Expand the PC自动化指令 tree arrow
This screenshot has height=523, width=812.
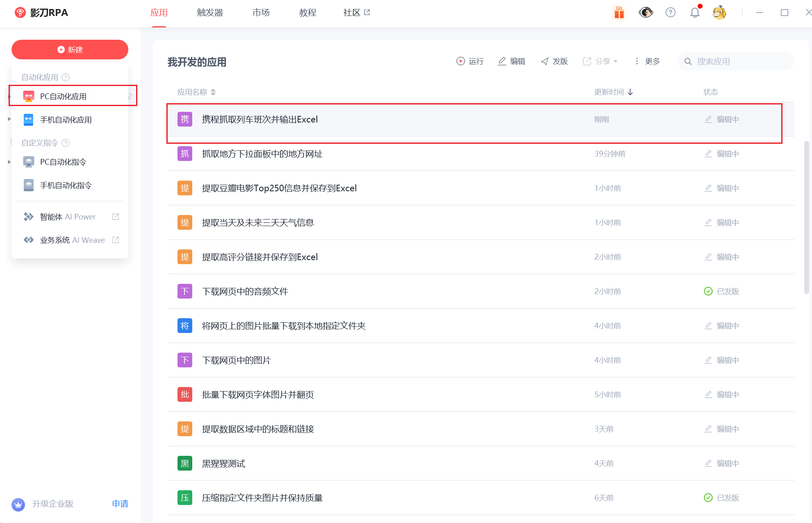[9, 162]
